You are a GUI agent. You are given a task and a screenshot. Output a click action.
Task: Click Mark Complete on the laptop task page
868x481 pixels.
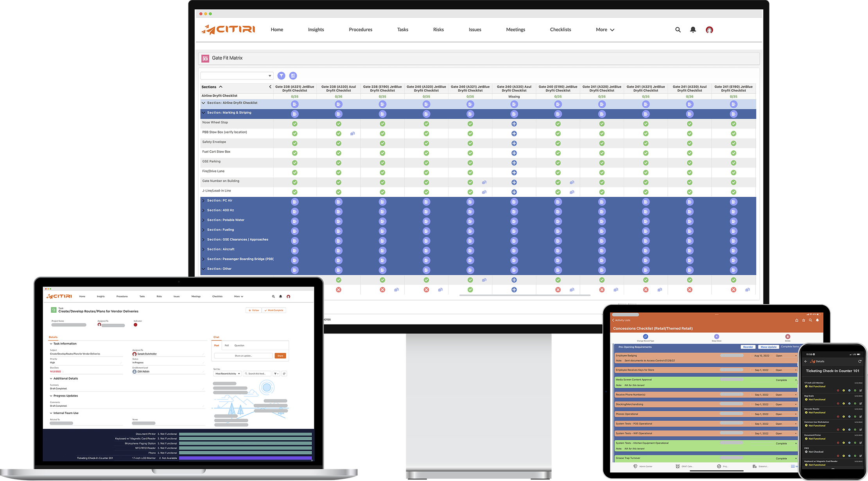274,310
